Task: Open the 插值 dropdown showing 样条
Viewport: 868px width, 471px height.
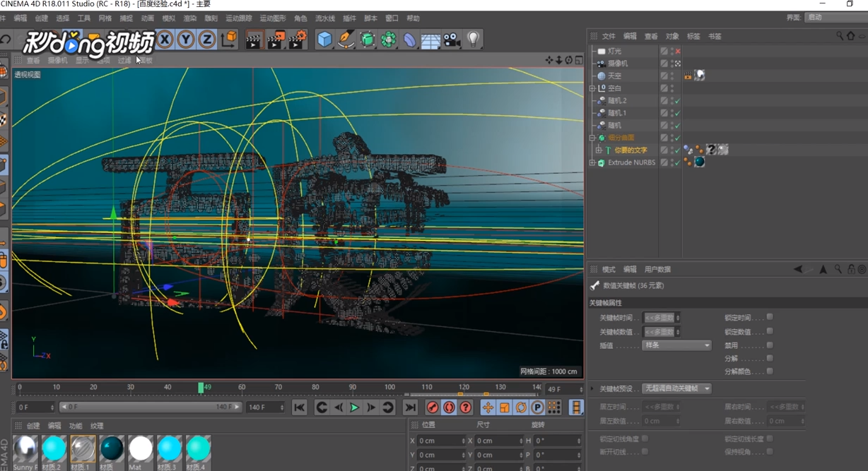Action: [676, 345]
